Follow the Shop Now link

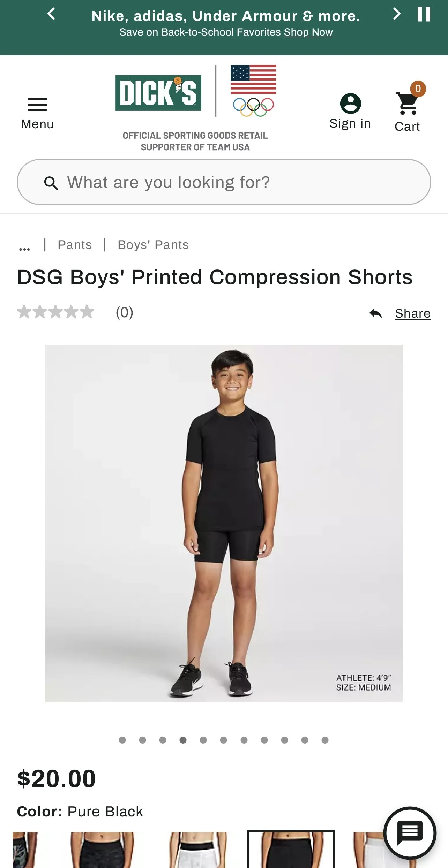pyautogui.click(x=308, y=32)
